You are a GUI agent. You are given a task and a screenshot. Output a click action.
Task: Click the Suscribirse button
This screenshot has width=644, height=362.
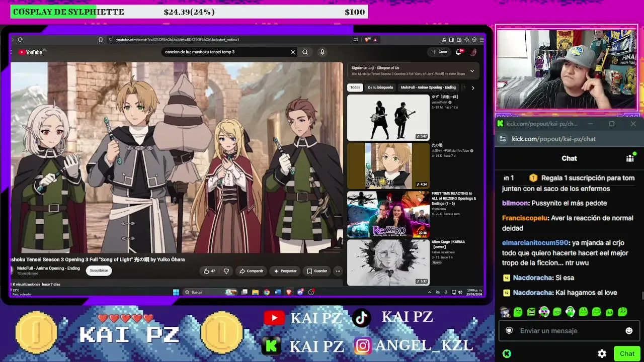point(99,270)
